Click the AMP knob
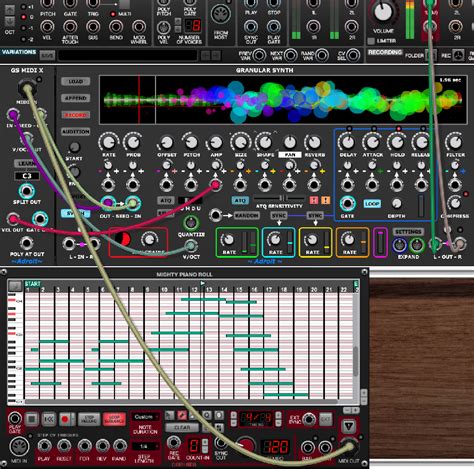This screenshot has width=474, height=469. point(216,142)
